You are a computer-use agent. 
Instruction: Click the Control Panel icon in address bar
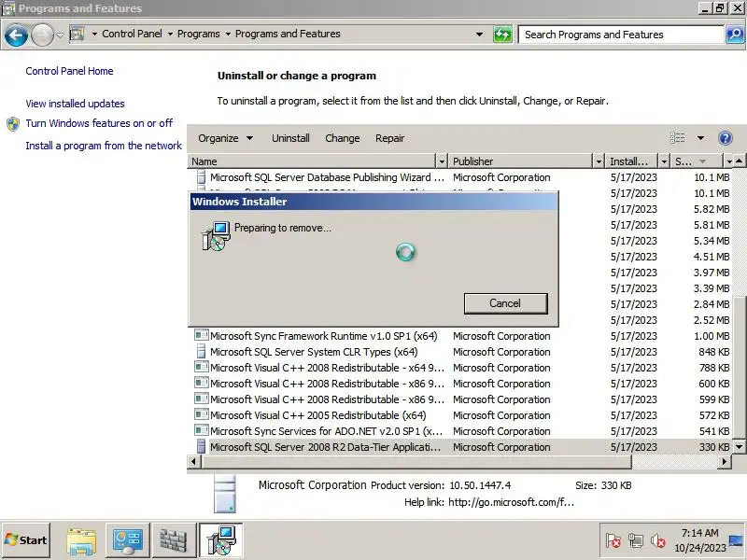point(77,34)
